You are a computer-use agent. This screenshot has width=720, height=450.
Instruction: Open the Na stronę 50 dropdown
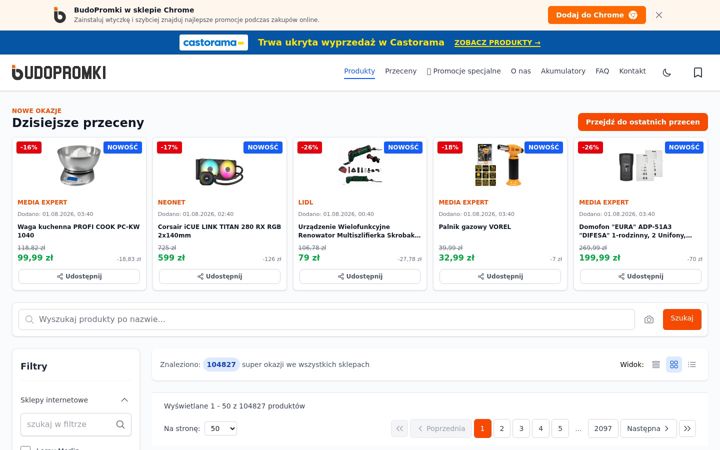(220, 428)
